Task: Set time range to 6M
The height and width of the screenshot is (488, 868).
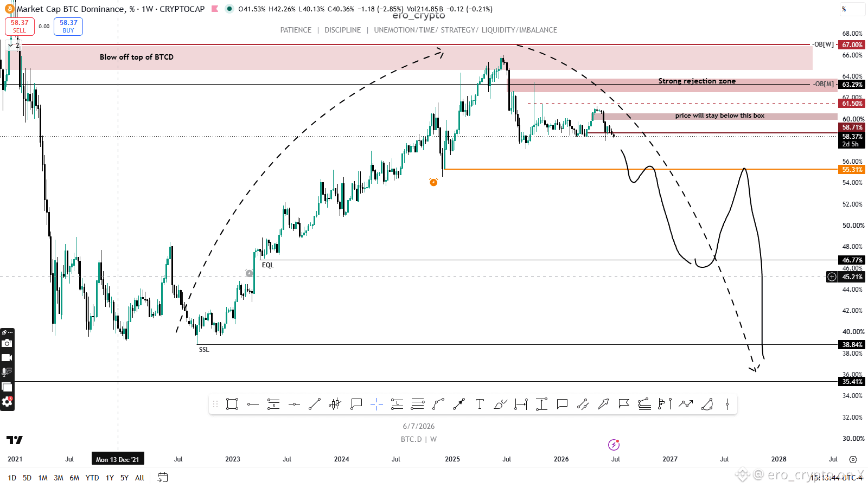Action: click(74, 478)
